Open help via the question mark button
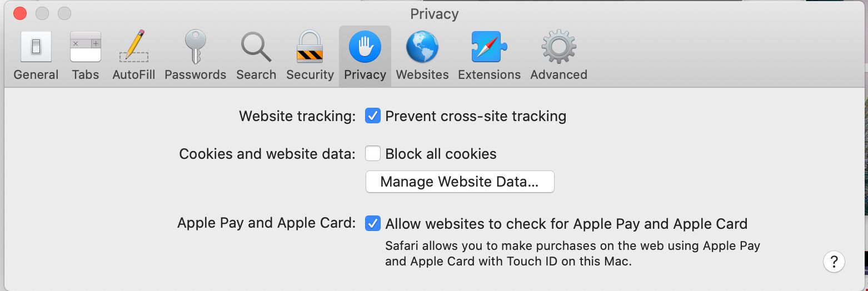Image resolution: width=868 pixels, height=291 pixels. [x=834, y=261]
